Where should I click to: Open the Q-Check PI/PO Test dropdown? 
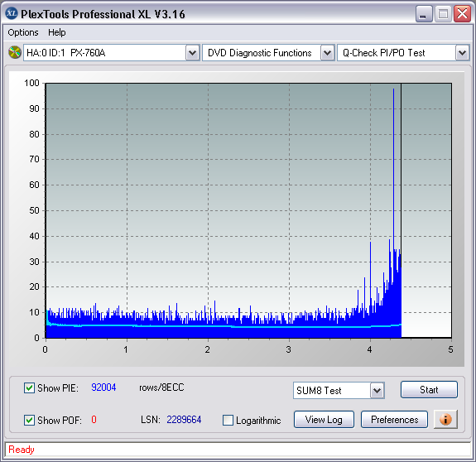coord(462,53)
